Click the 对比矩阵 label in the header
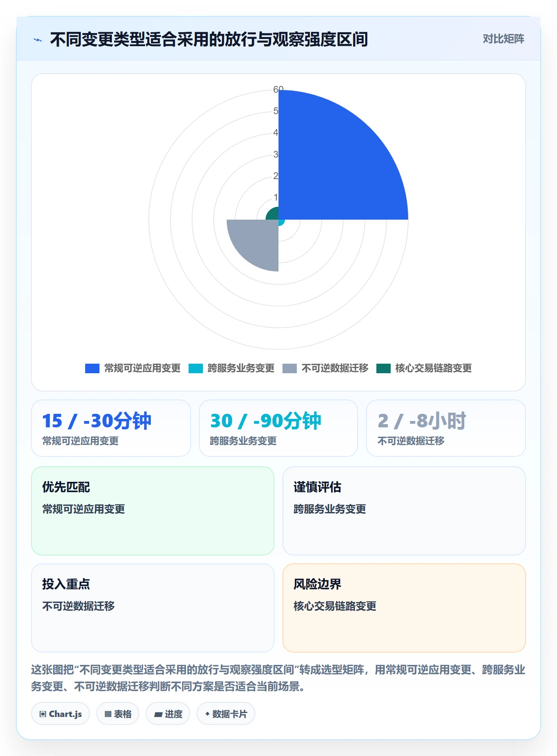557x756 pixels. (x=503, y=39)
